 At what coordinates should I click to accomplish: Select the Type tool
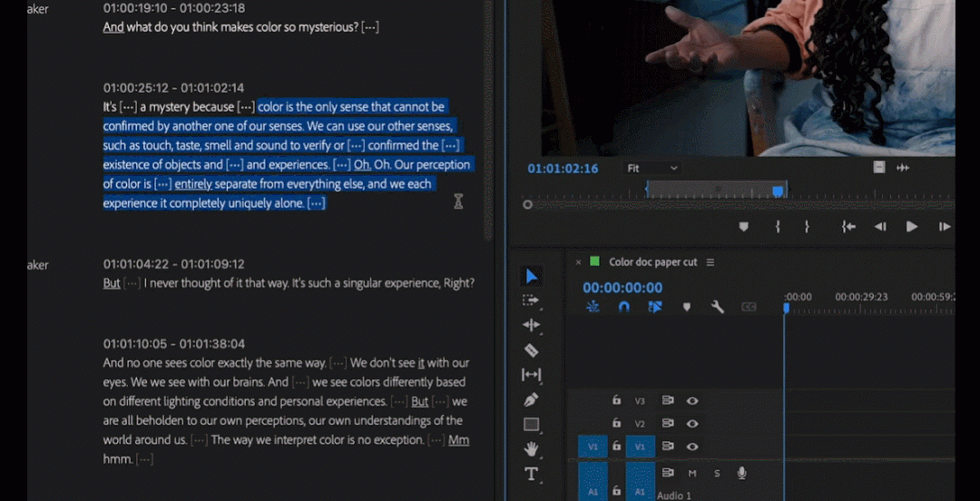coord(531,474)
